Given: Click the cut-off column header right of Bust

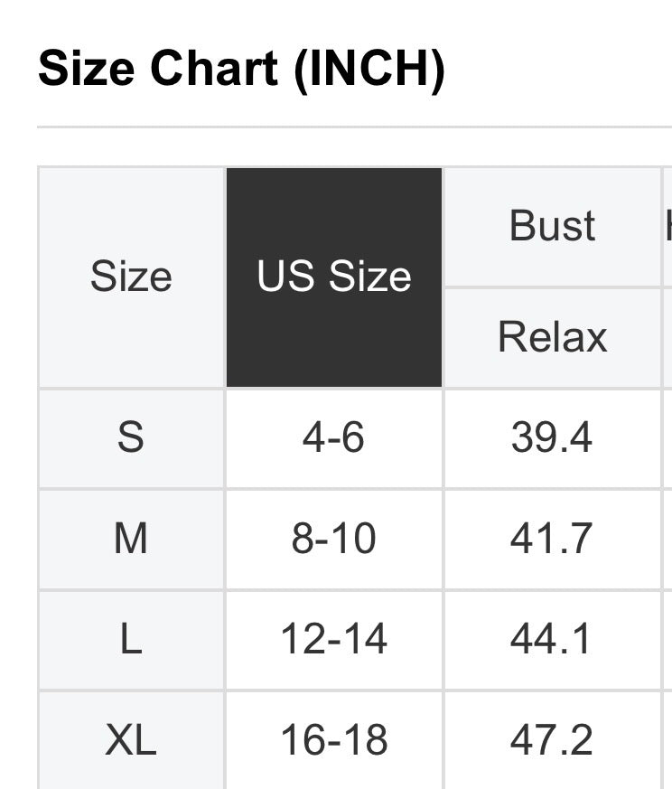Looking at the screenshot, I should coord(667,226).
